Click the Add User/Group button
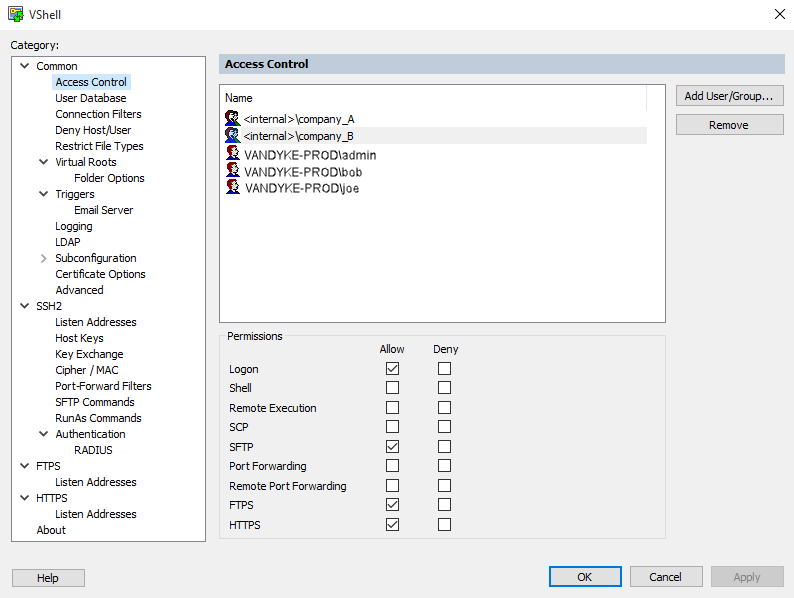This screenshot has width=794, height=598. coord(729,96)
